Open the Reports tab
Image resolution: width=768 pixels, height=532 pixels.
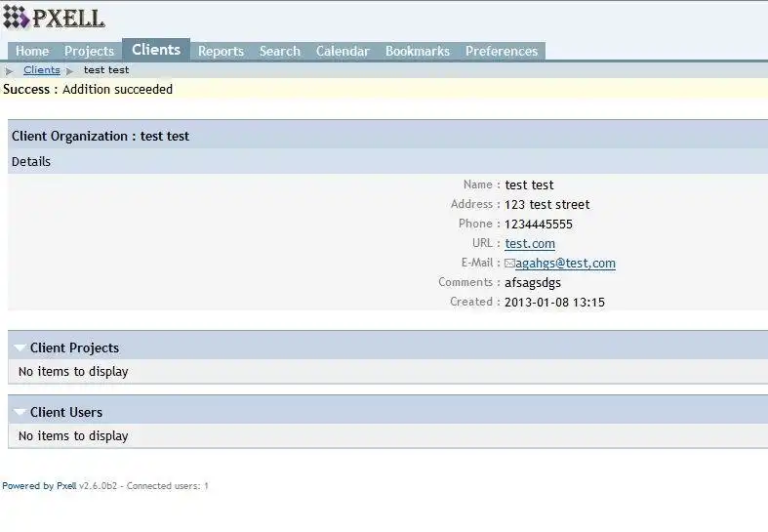(x=221, y=51)
